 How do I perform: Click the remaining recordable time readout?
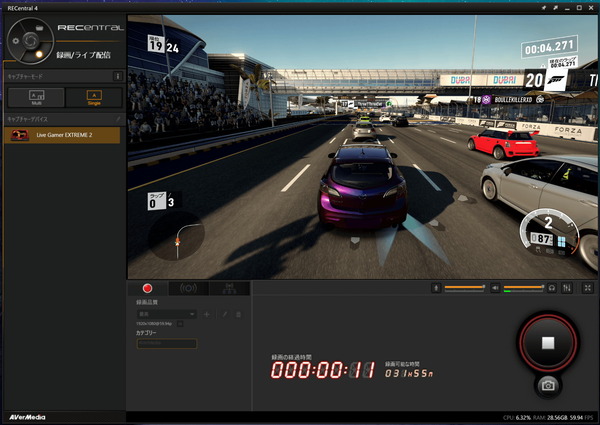409,373
